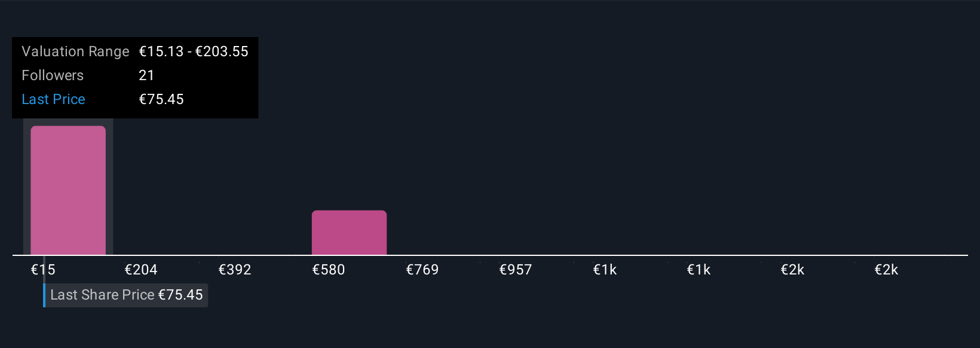Click the tall pink bar above €15
This screenshot has width=980, height=348.
pos(68,190)
